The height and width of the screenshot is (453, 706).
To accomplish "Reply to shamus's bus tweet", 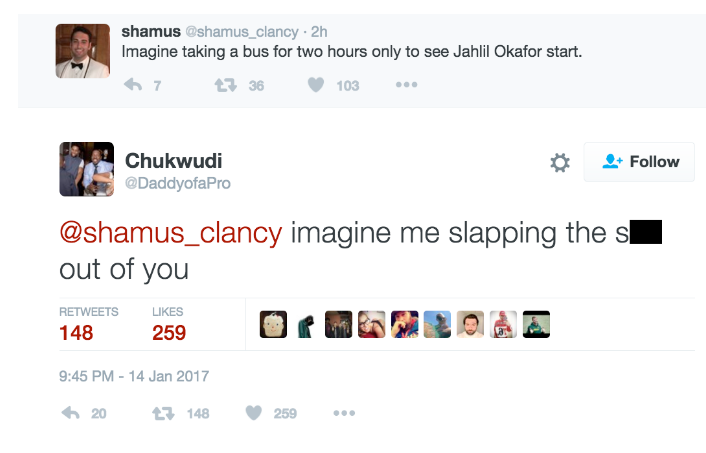I will pos(132,85).
